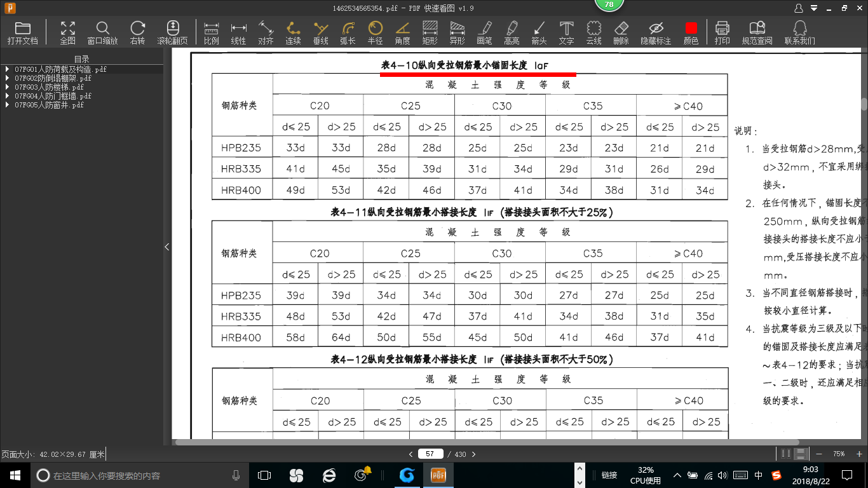Select the 连续 continuous measure tool

pos(293,32)
